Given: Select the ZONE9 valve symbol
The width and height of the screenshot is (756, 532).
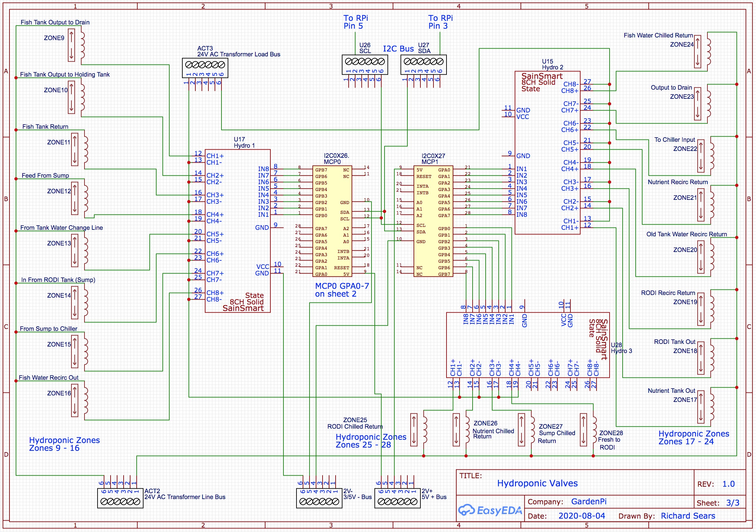Looking at the screenshot, I should click(x=76, y=45).
